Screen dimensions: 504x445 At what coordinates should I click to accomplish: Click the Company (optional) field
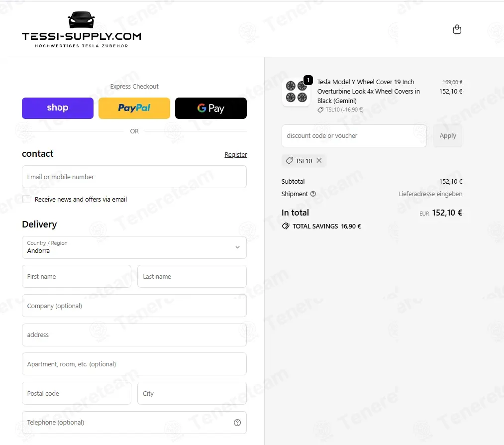pos(134,306)
